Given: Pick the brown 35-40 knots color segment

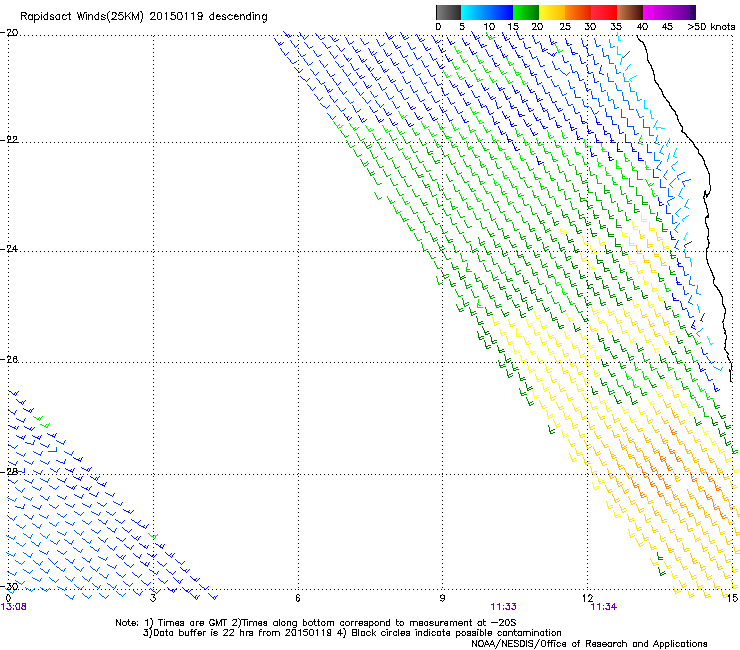Looking at the screenshot, I should point(630,12).
